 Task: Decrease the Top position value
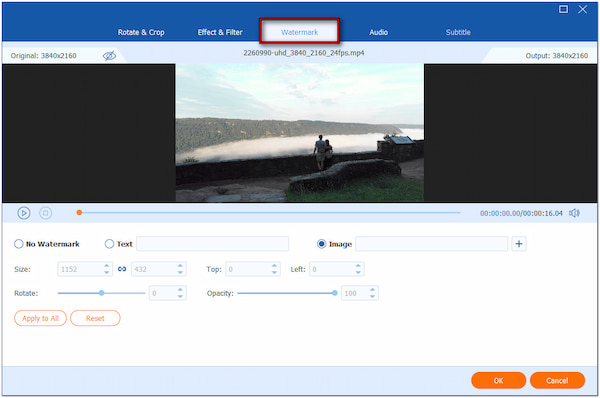coord(274,272)
